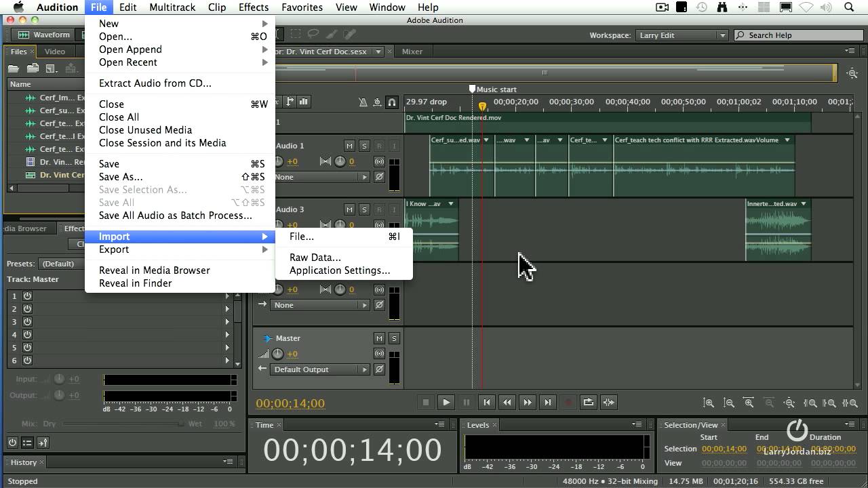Solo the Audio 1 track

[x=364, y=146]
